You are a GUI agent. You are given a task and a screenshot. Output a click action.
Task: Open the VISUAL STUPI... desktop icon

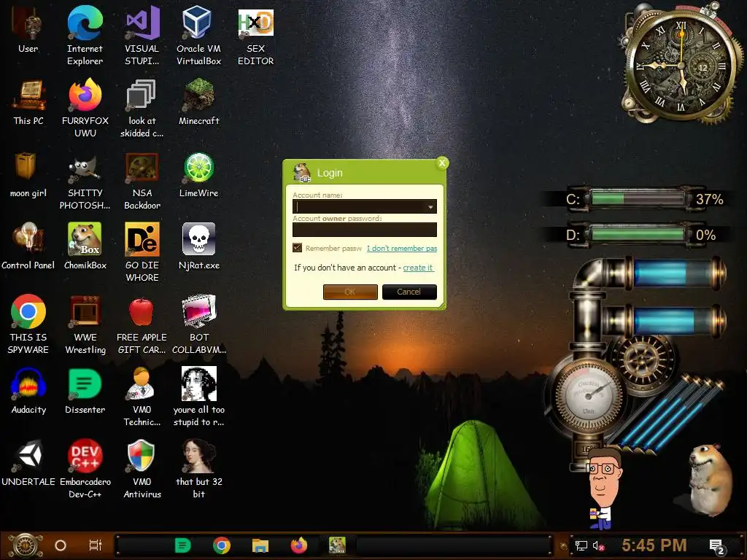coord(142,36)
